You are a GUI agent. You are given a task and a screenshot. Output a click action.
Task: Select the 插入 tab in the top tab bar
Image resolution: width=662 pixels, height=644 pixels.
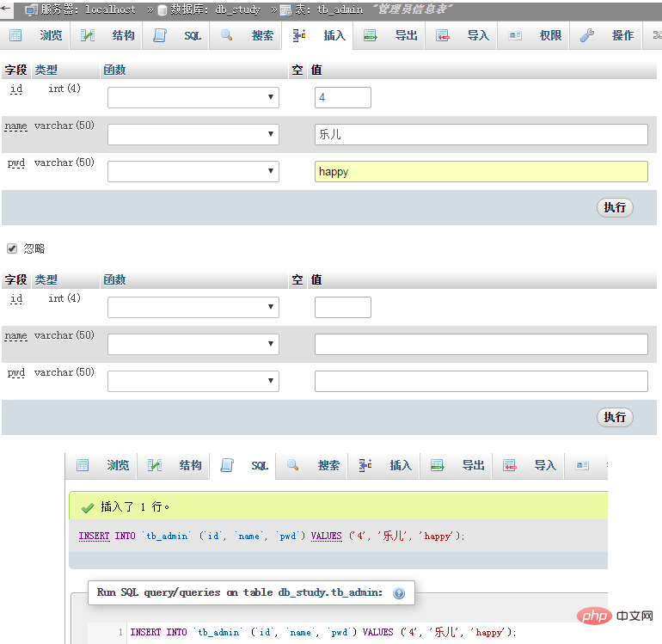317,35
